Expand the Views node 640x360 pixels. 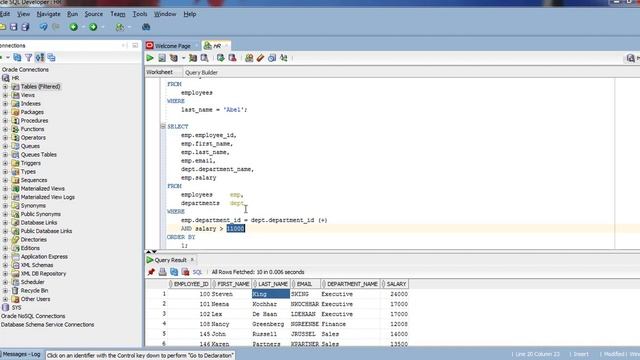5,95
